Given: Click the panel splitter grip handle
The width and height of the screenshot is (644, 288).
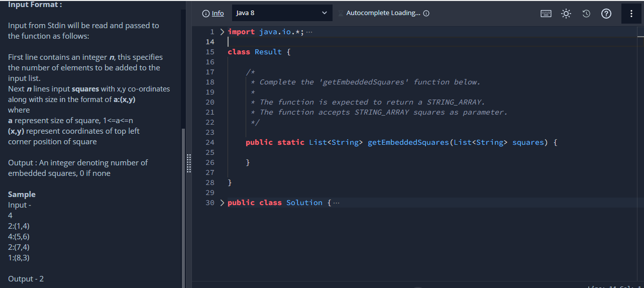Looking at the screenshot, I should pyautogui.click(x=189, y=163).
